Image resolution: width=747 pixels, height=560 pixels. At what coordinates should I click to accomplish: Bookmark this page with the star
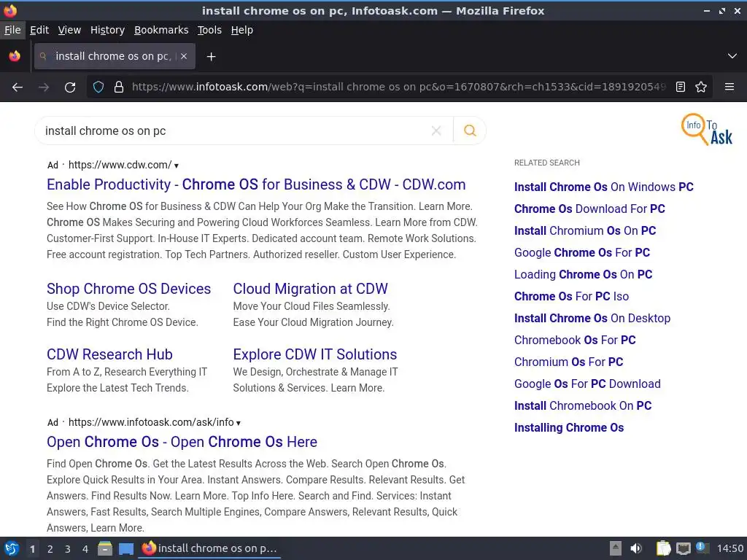[701, 87]
